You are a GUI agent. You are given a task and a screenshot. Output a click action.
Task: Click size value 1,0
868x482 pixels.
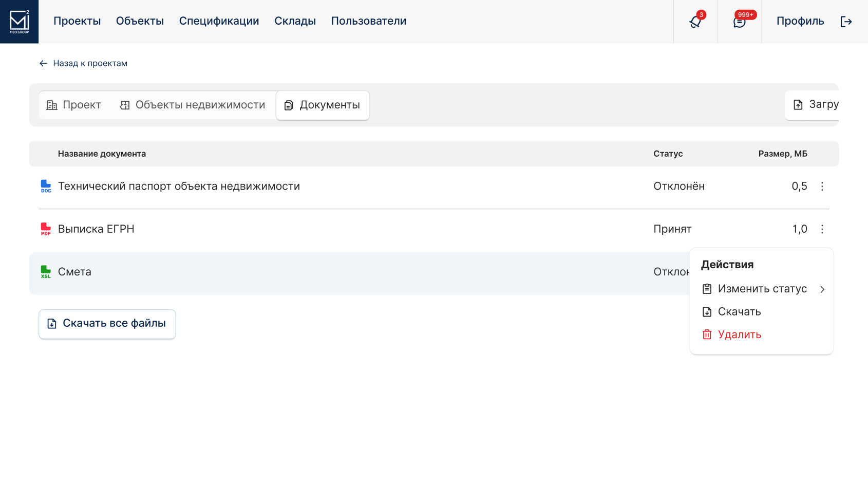pyautogui.click(x=800, y=229)
